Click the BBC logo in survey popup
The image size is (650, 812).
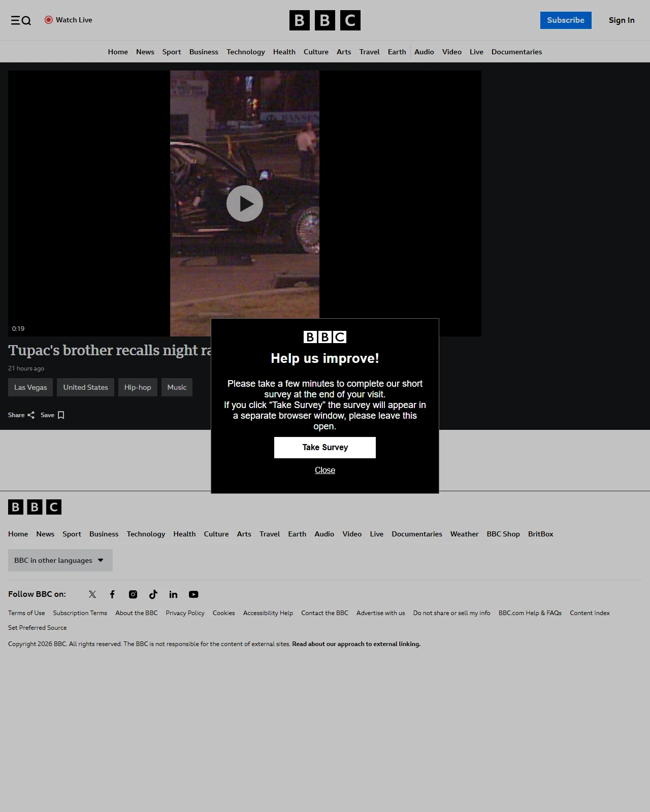pyautogui.click(x=325, y=337)
